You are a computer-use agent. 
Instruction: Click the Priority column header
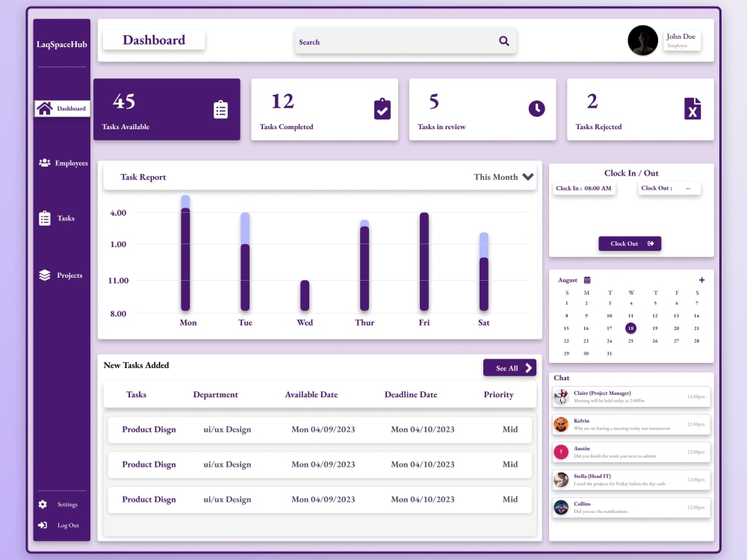tap(498, 394)
